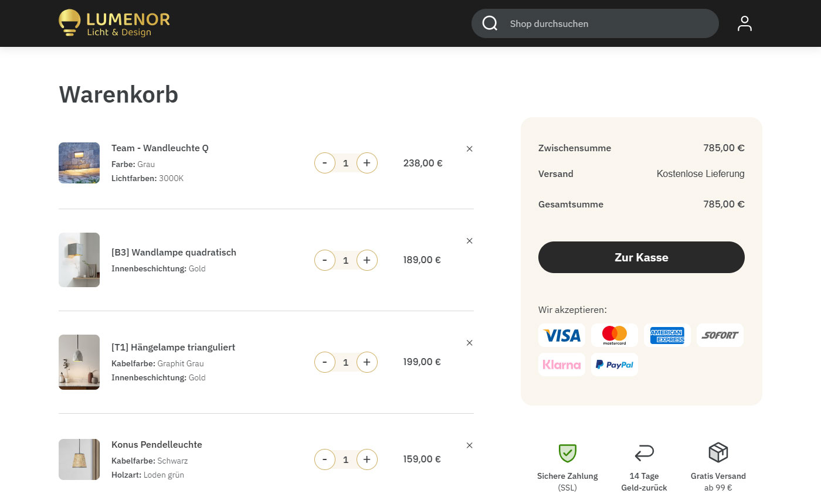Remove Team - Wandleuchte Q from cart
Image resolution: width=821 pixels, height=504 pixels.
[x=469, y=149]
